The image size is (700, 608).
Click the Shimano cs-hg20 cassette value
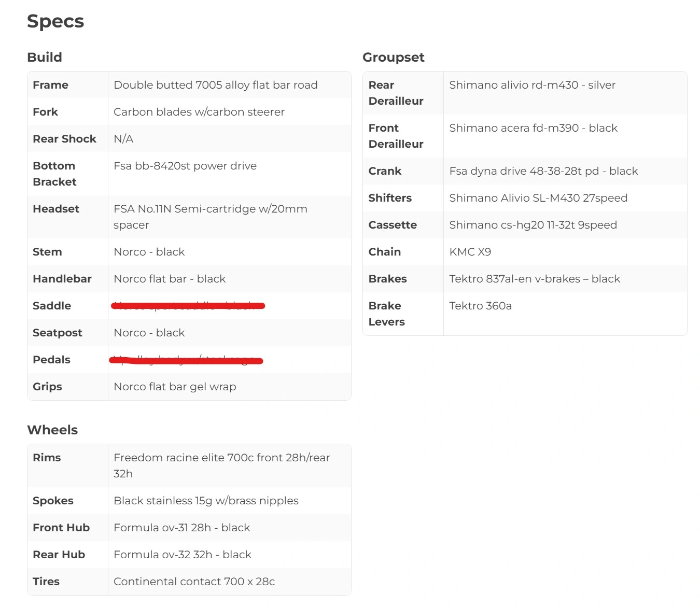533,225
